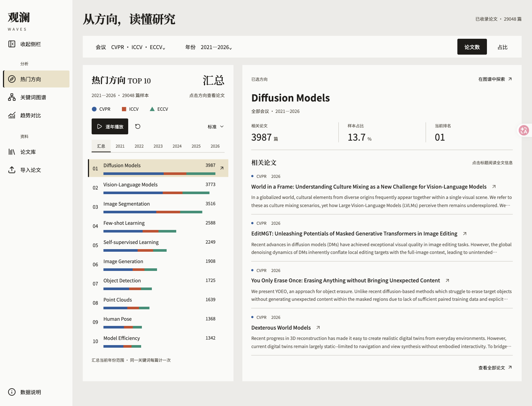Screen dimensions: 532x406
Task: Click the Vision-Language Models bar
Action: pyautogui.click(x=157, y=193)
